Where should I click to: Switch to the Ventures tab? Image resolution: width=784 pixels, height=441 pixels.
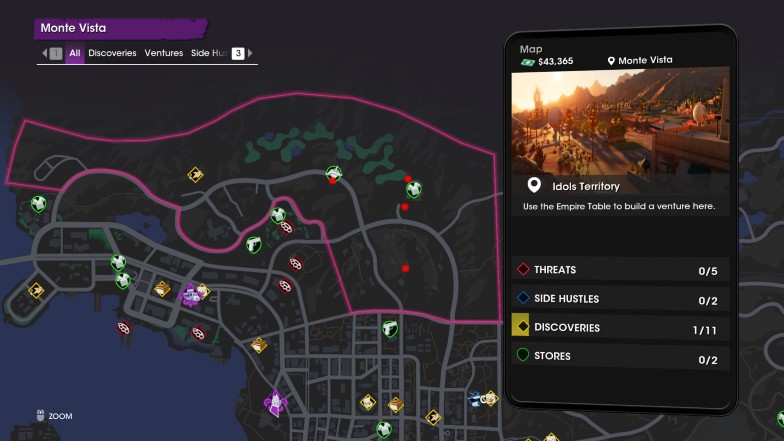coord(164,53)
